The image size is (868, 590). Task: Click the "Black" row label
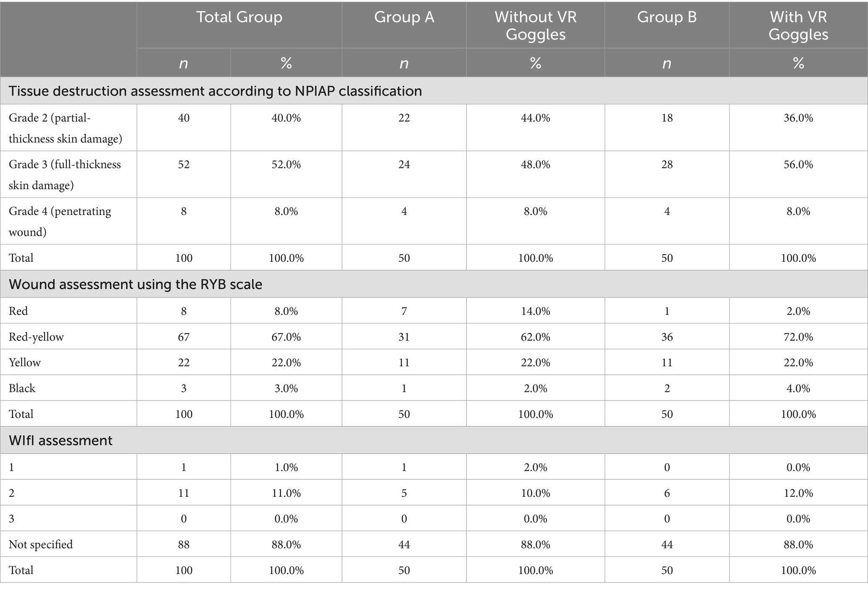pyautogui.click(x=22, y=388)
